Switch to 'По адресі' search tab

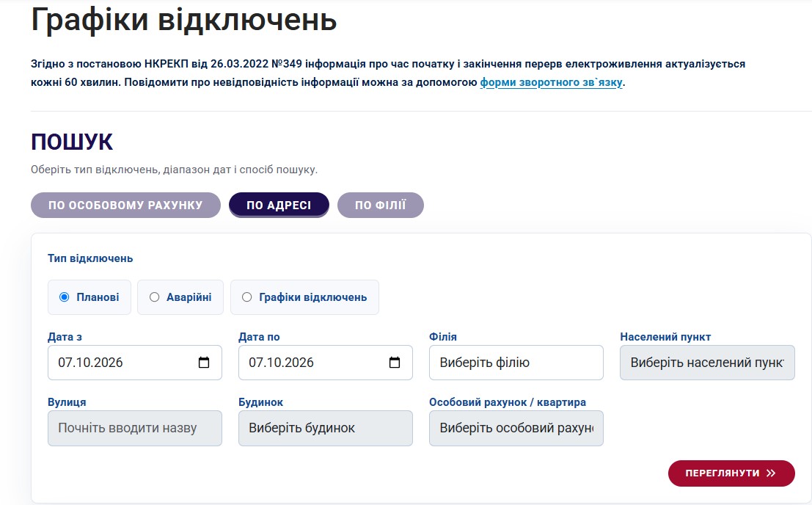(279, 205)
